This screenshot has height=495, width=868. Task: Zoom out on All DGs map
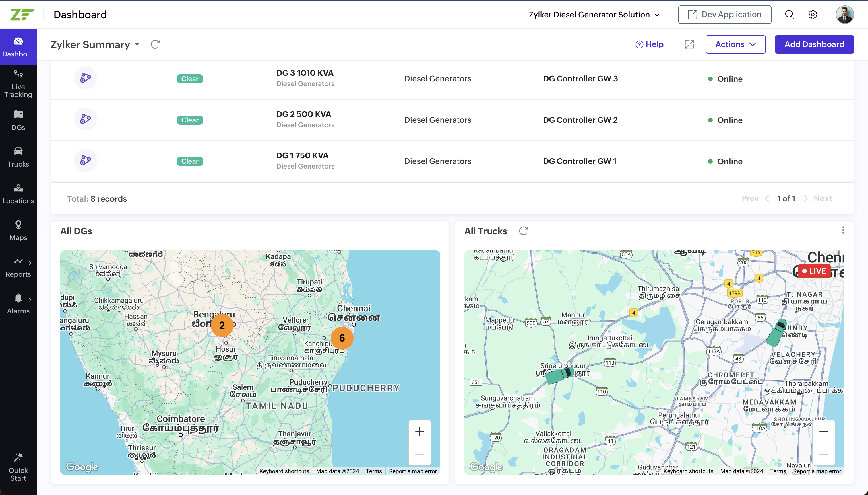coord(420,455)
